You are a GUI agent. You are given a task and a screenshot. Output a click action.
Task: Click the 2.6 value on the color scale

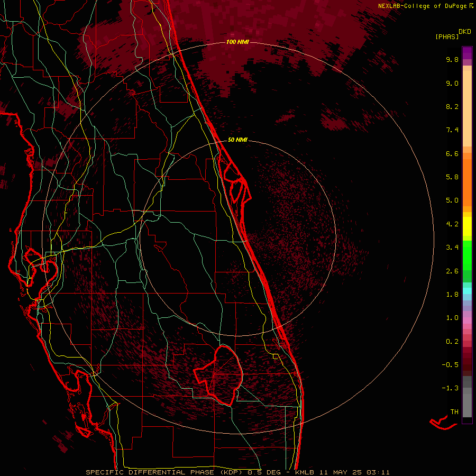click(x=452, y=271)
